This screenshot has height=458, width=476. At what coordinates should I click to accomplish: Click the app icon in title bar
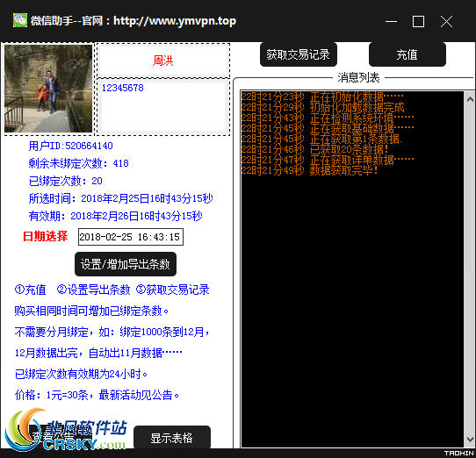[x=20, y=20]
